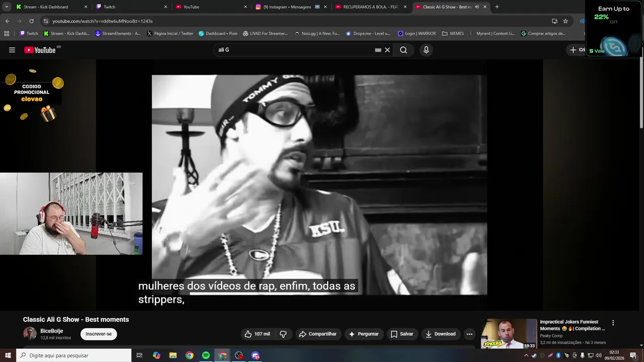Click the YouTube logo to go home
The height and width of the screenshot is (362, 644).
pyautogui.click(x=40, y=50)
